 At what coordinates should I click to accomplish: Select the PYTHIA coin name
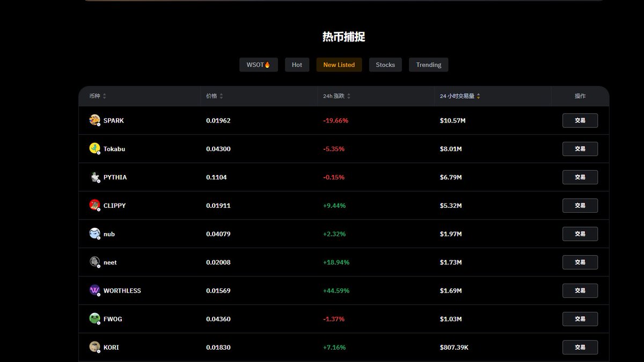(115, 177)
